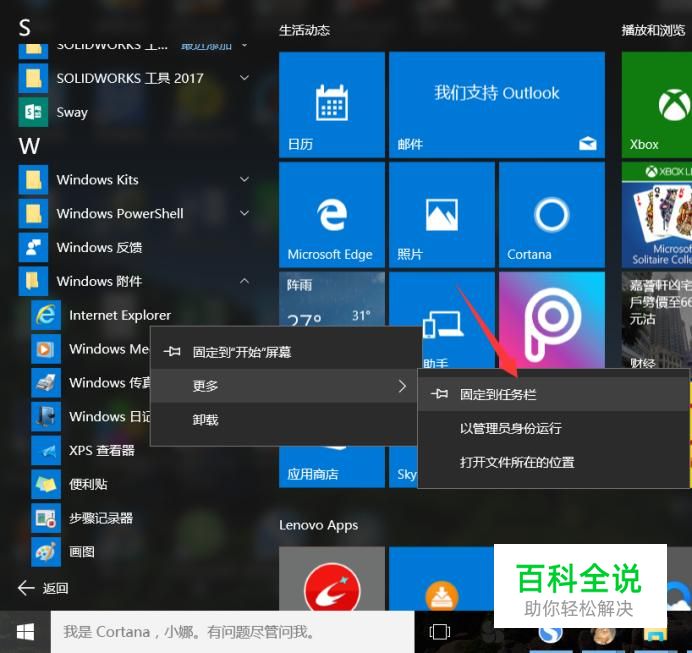Image resolution: width=692 pixels, height=653 pixels.
Task: Open the Sway app icon
Action: click(33, 112)
